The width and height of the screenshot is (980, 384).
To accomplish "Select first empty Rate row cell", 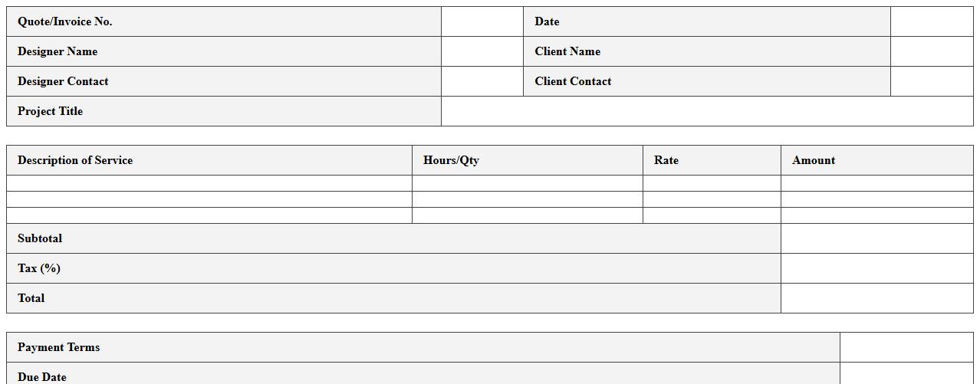I will coord(711,183).
